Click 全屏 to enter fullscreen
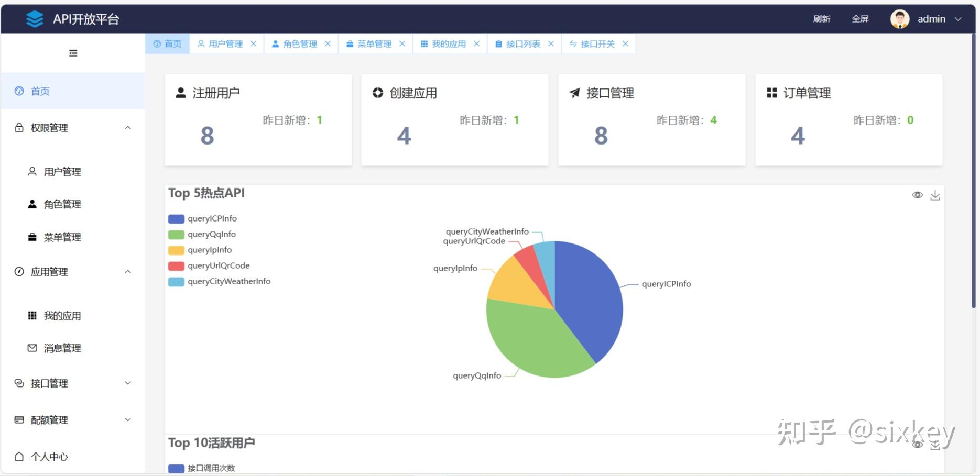Viewport: 980px width, 476px height. click(860, 19)
